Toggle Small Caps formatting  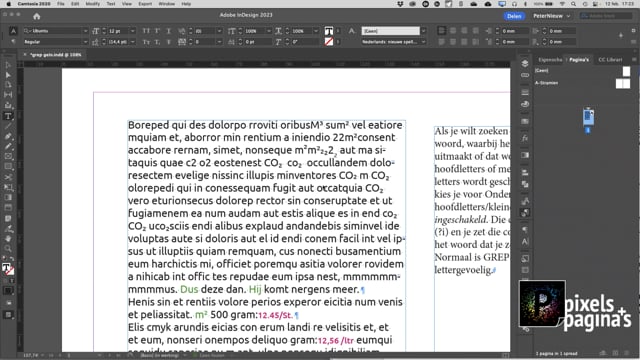146,42
